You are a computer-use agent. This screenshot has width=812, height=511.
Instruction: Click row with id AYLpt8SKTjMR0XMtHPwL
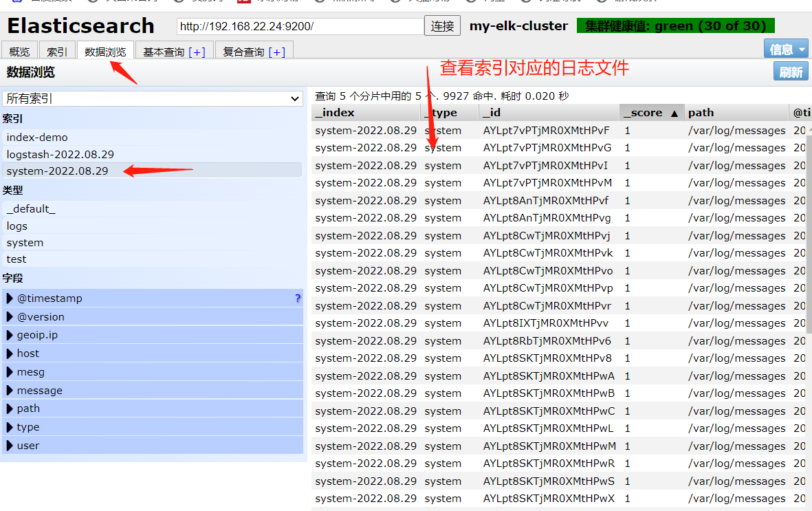point(559,428)
